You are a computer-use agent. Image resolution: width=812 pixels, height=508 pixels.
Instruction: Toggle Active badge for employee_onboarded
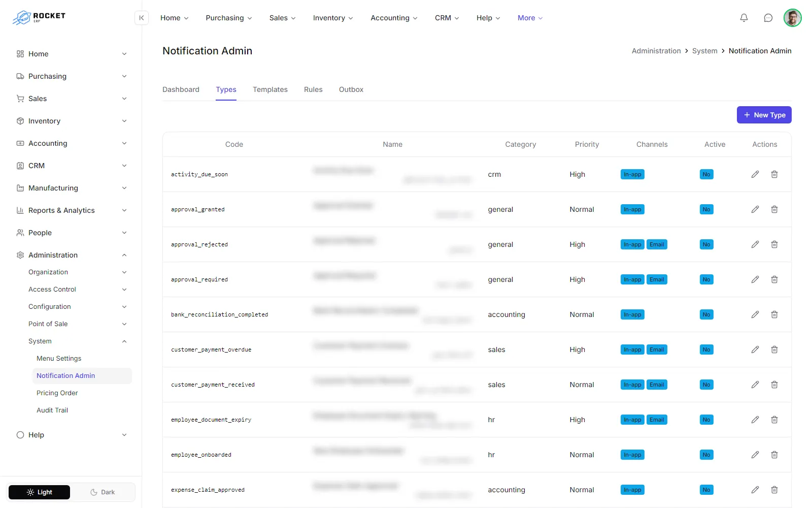(706, 455)
